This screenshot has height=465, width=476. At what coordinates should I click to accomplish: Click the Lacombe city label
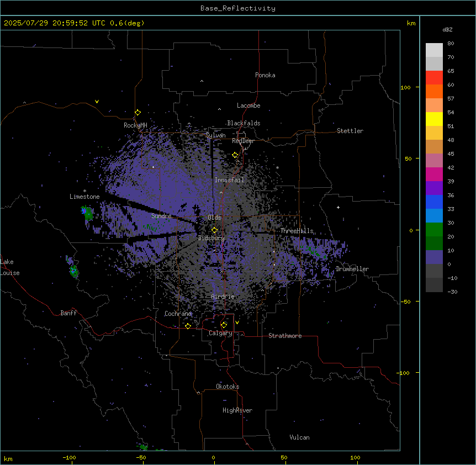point(248,105)
